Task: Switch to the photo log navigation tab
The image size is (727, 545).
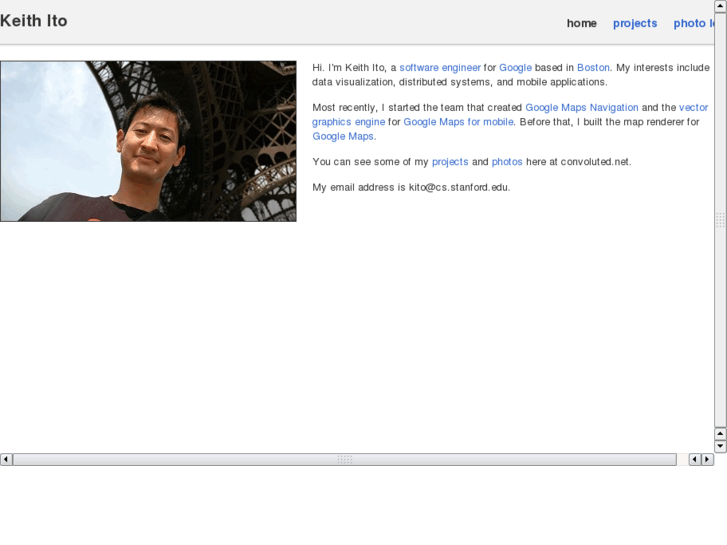Action: pos(692,23)
